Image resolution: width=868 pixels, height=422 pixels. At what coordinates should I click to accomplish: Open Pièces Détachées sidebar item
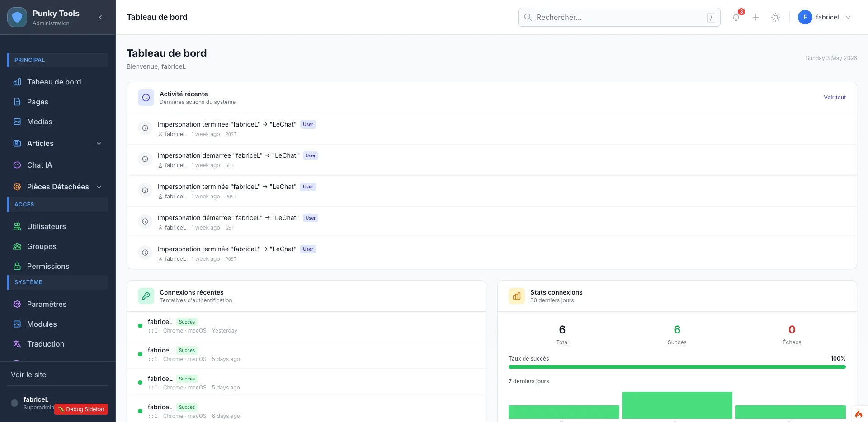(58, 187)
